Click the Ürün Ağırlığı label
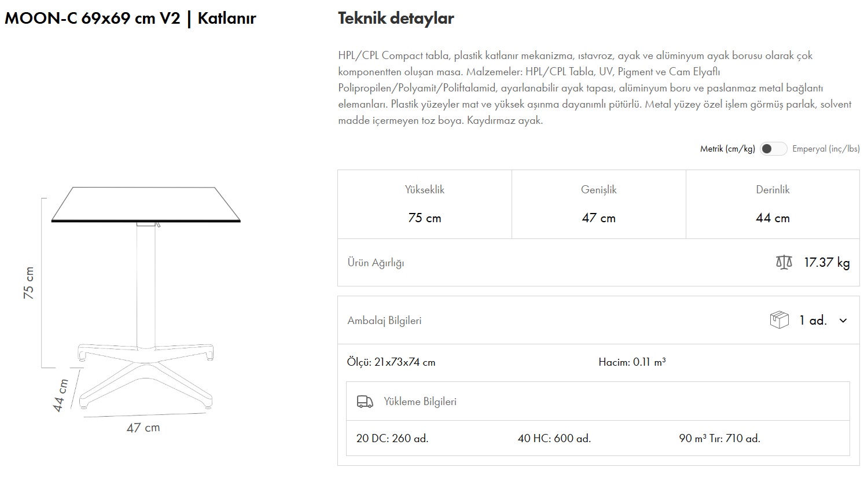Viewport: 868px width, 478px height. point(376,263)
